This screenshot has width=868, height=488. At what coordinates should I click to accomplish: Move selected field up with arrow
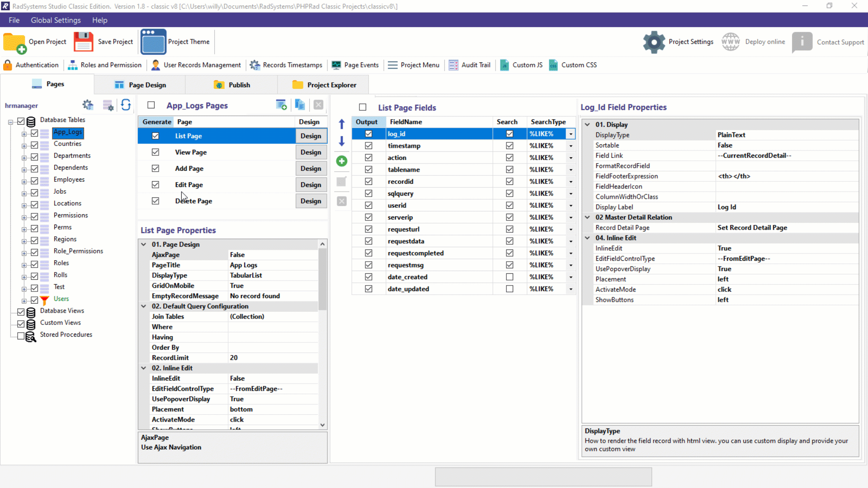click(342, 124)
